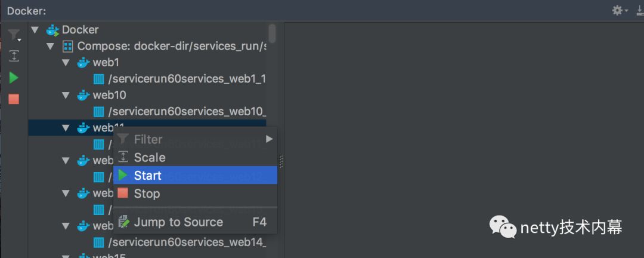Viewport: 644px width, 258px height.
Task: Click the red Stop square in left toolbar
Action: 14,99
